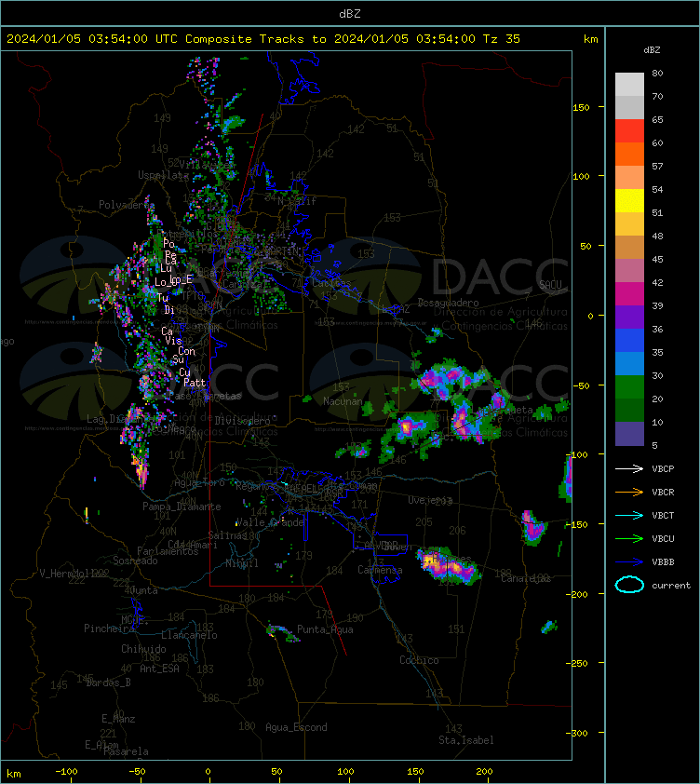Screen dimensions: 700x784
Task: Click the VBCT cyan arrow legend icon
Action: [x=629, y=515]
